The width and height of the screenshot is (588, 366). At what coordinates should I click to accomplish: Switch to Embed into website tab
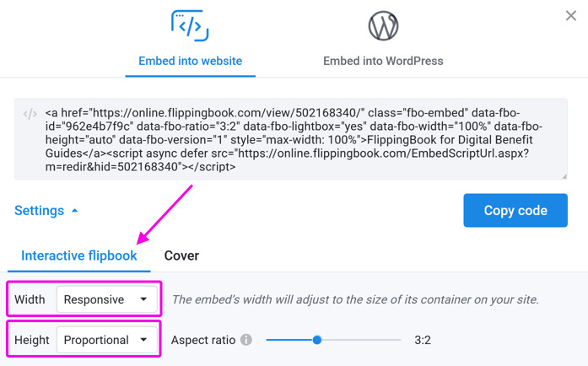tap(190, 61)
